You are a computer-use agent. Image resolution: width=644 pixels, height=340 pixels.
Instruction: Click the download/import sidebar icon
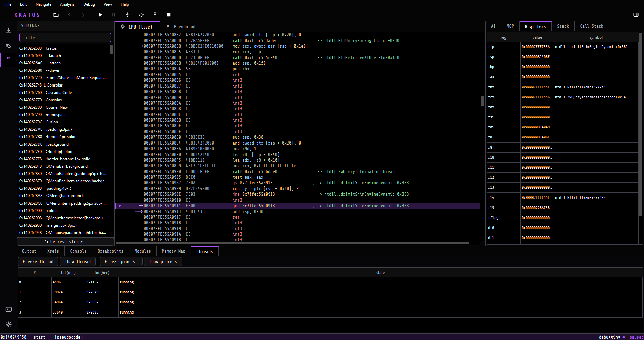[x=9, y=31]
